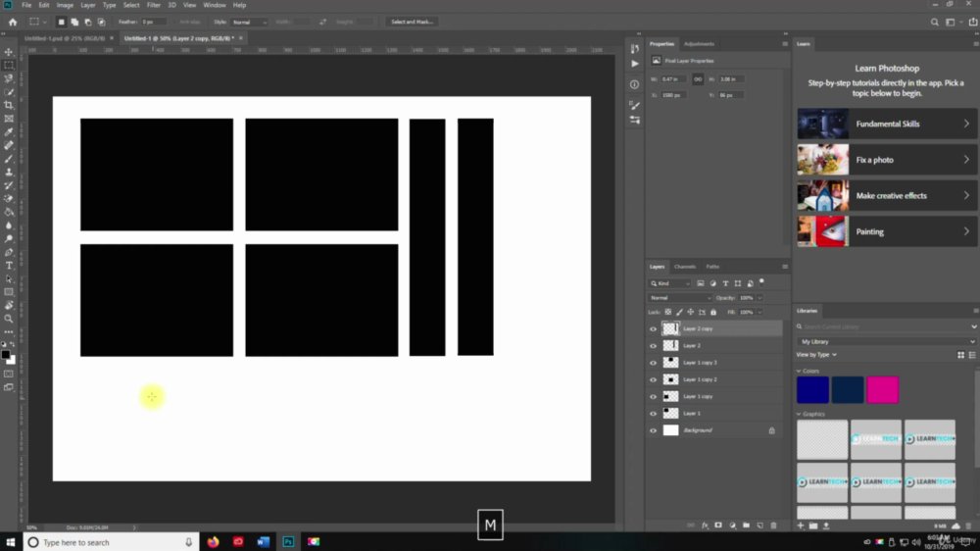Open the blend mode dropdown in Layers
The image size is (980, 551).
pos(679,298)
